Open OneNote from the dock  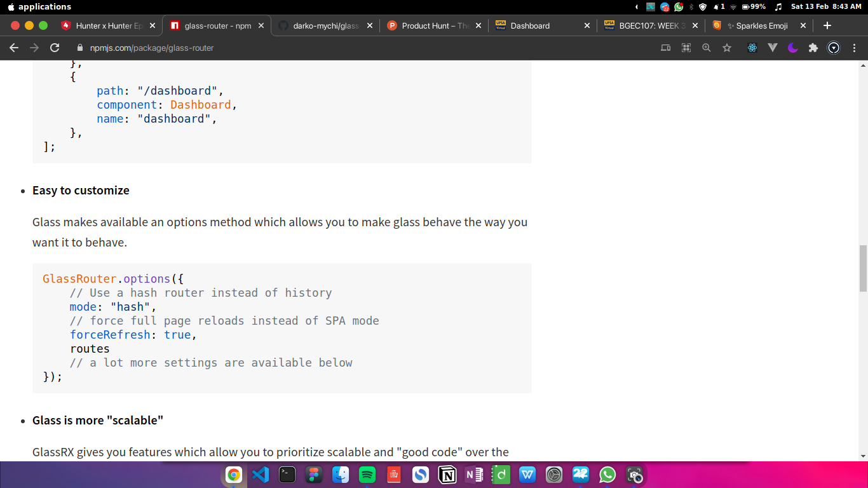[x=474, y=475]
